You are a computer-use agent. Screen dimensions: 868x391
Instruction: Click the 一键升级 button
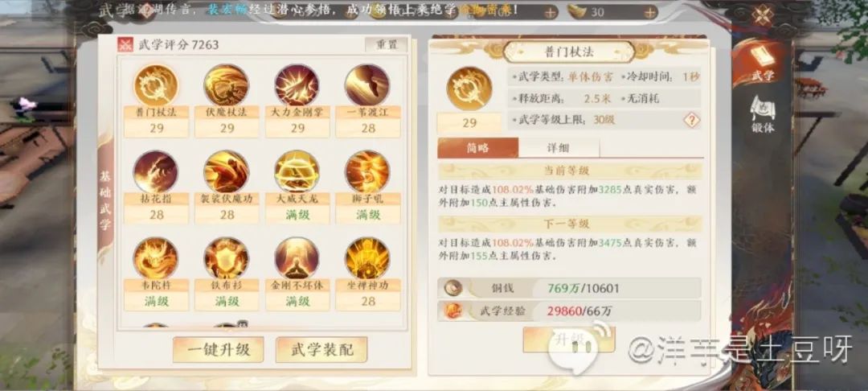(x=218, y=349)
